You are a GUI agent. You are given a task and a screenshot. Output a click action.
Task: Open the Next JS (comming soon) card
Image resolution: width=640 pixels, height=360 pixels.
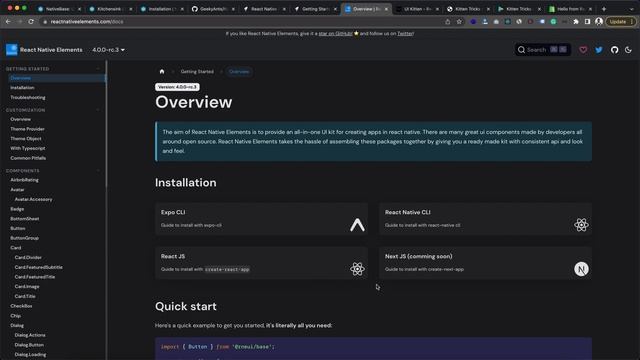click(x=485, y=263)
